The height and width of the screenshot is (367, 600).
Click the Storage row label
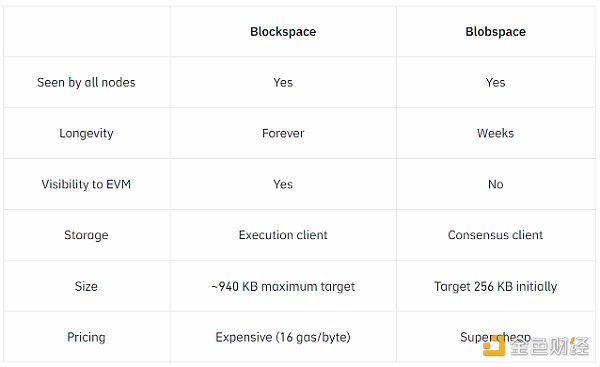click(86, 235)
